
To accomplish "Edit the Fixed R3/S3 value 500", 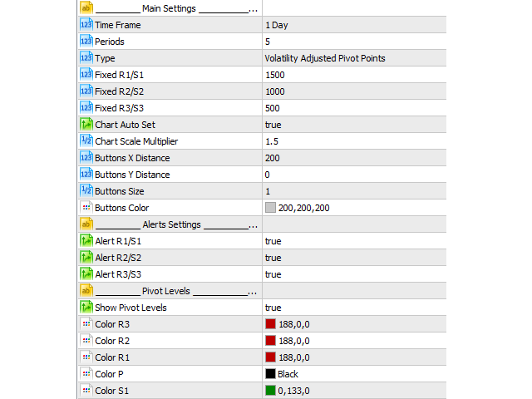I will (x=273, y=108).
